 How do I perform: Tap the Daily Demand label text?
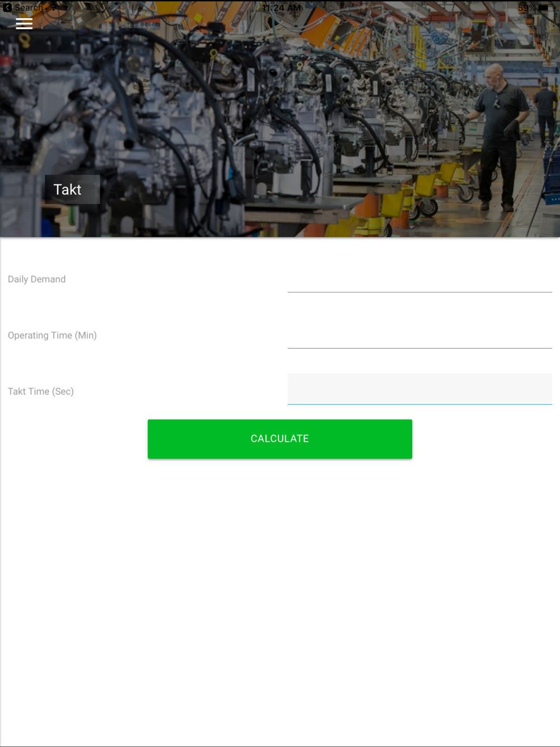pyautogui.click(x=37, y=279)
